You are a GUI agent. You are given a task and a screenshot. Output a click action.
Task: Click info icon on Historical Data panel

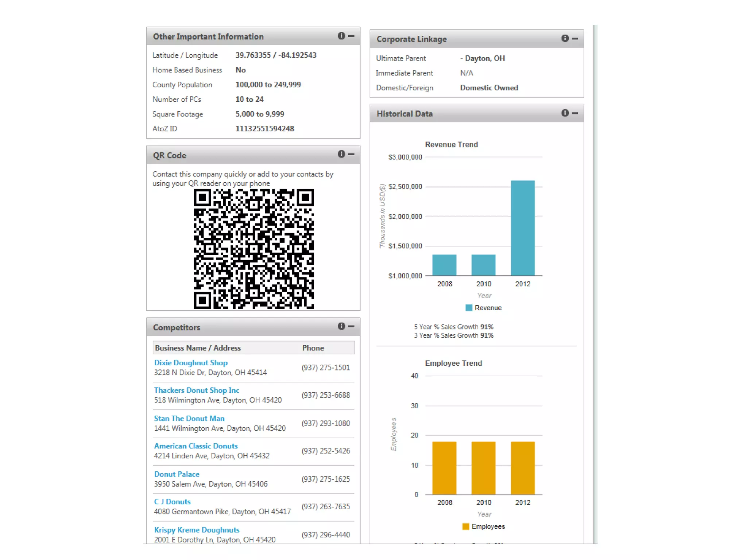pos(565,113)
